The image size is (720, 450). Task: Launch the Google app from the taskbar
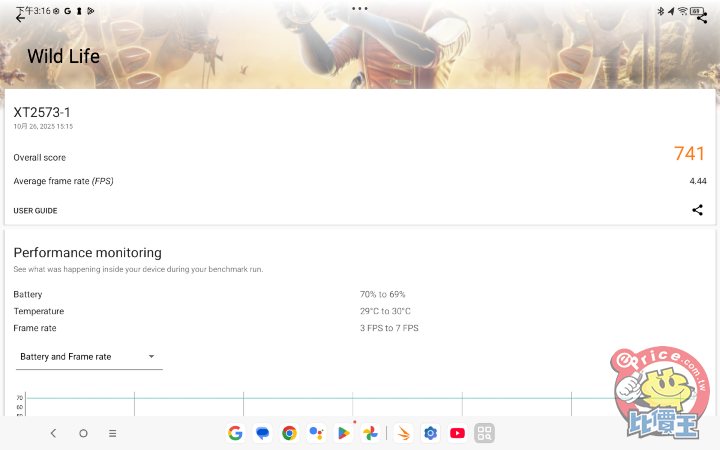(x=235, y=433)
